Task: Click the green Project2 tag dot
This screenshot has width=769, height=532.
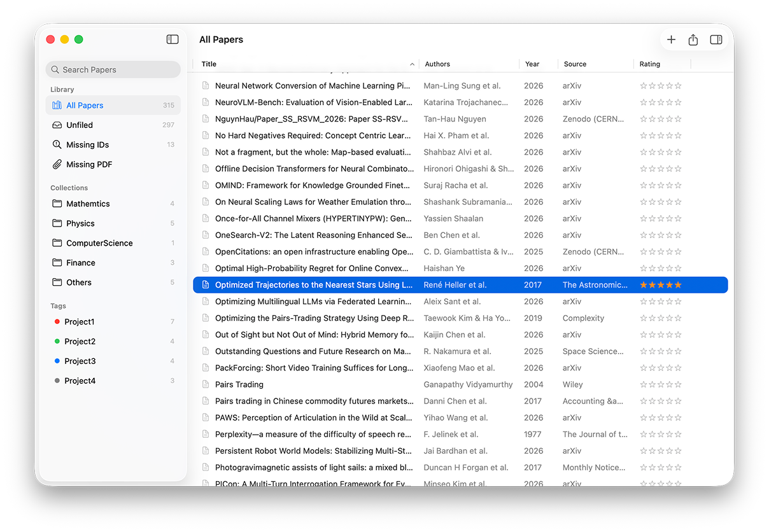Action: (x=57, y=342)
